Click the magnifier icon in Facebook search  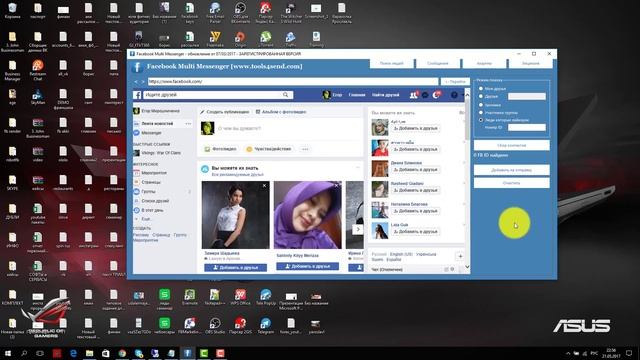(286, 95)
